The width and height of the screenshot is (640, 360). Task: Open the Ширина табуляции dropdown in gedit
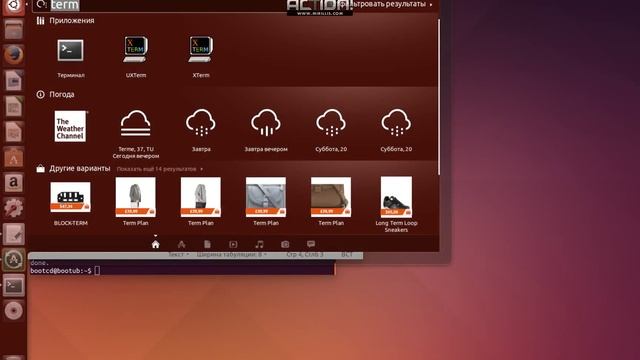(x=231, y=254)
